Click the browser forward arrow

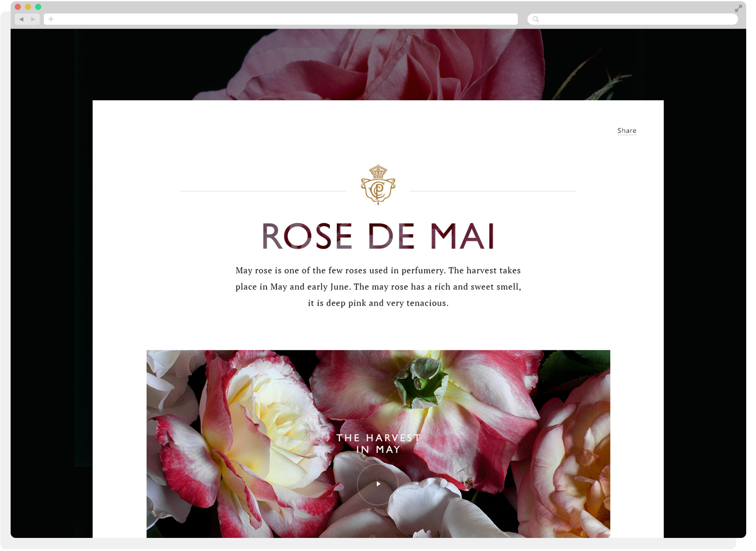coord(33,19)
